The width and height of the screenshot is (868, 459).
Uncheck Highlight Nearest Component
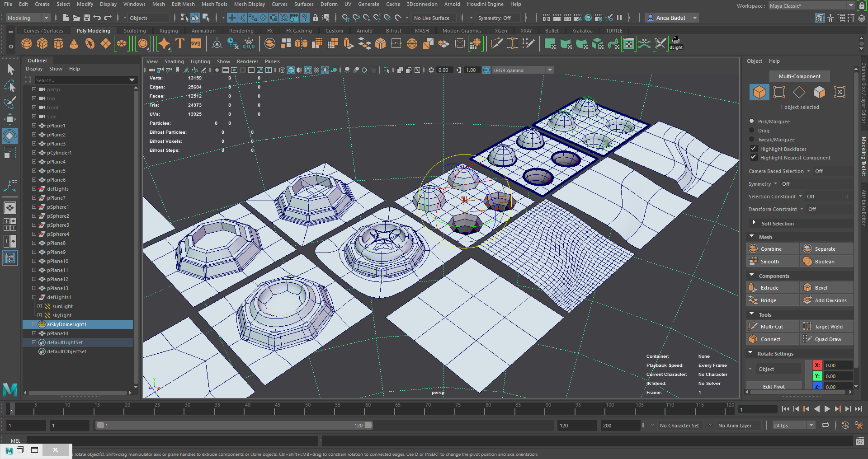pyautogui.click(x=754, y=157)
